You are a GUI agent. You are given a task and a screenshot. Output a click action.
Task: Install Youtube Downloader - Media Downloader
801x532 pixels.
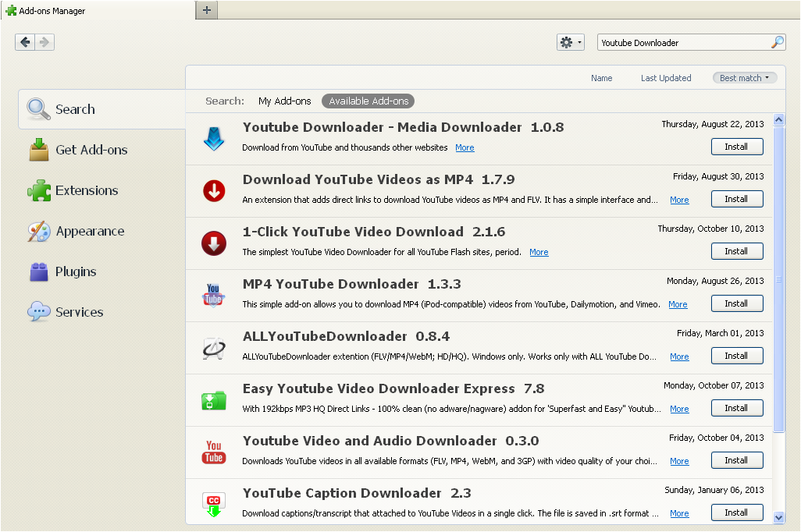[x=736, y=147]
